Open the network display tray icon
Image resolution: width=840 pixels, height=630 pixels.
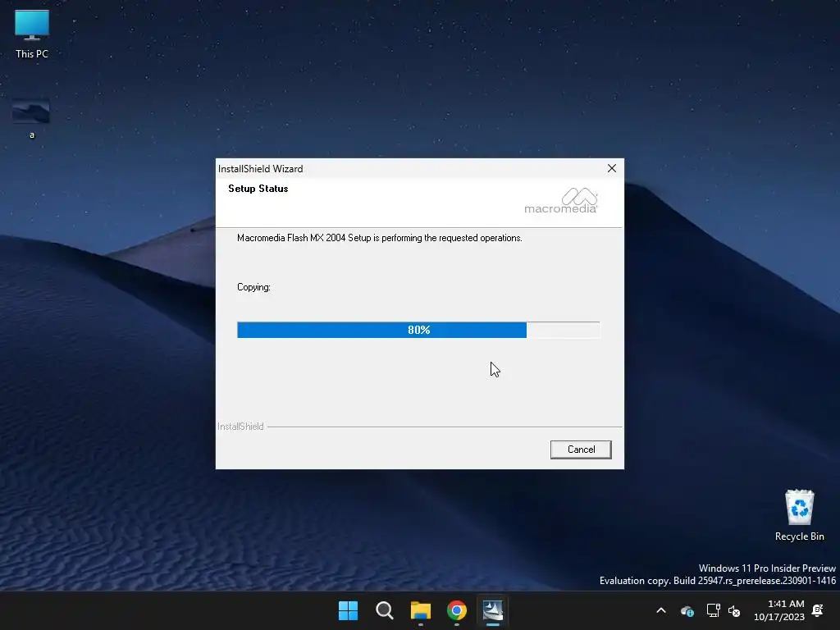pyautogui.click(x=713, y=610)
